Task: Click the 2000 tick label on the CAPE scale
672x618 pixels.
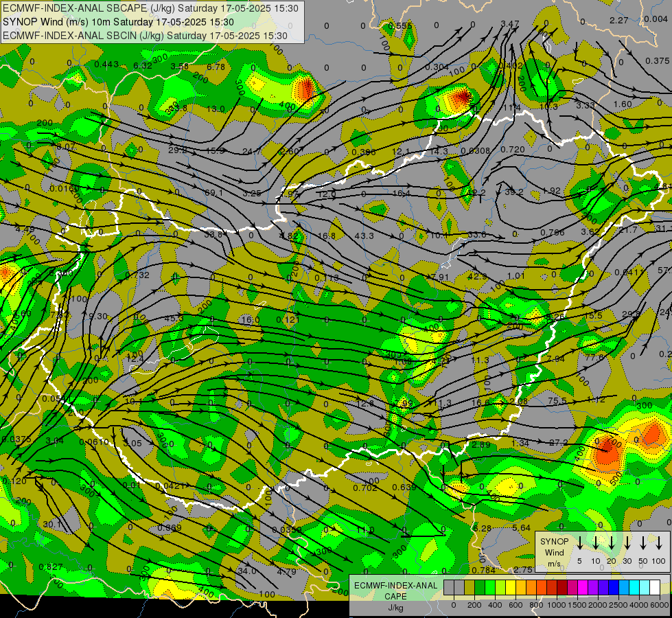Action: (598, 605)
